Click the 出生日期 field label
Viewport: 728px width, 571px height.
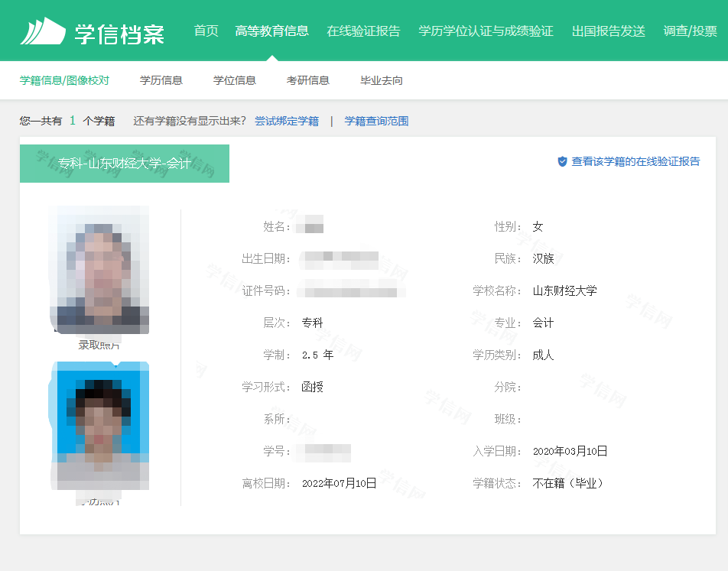pyautogui.click(x=266, y=258)
